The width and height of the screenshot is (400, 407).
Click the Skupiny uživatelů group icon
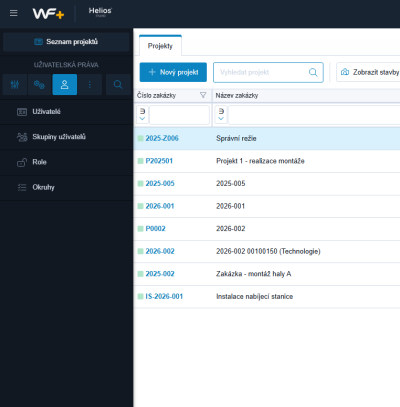pyautogui.click(x=22, y=137)
